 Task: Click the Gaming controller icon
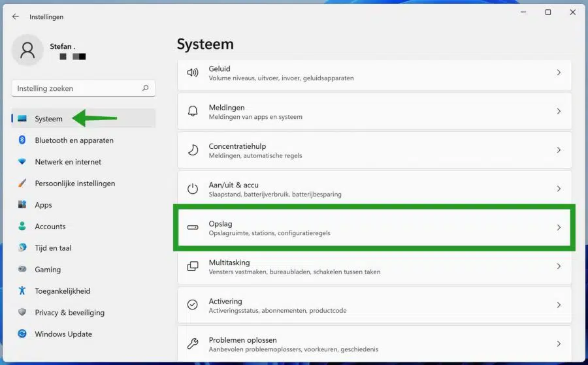click(x=22, y=269)
